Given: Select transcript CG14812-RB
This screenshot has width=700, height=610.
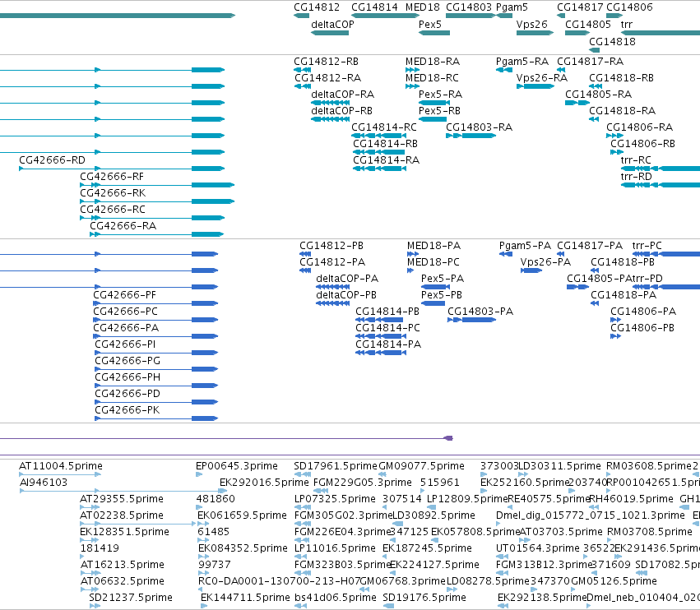Looking at the screenshot, I should (x=326, y=62).
